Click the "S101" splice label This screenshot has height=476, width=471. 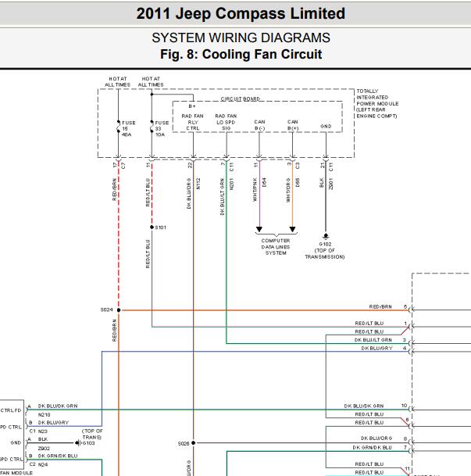(160, 227)
